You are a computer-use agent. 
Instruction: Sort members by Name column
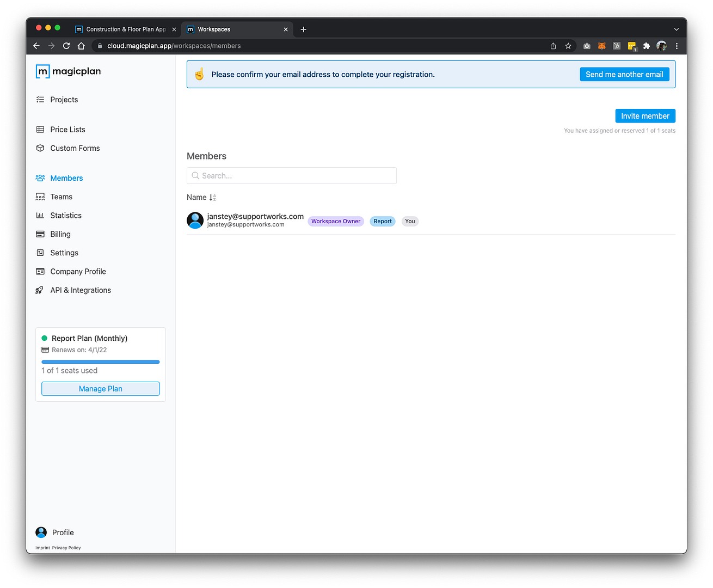click(201, 198)
